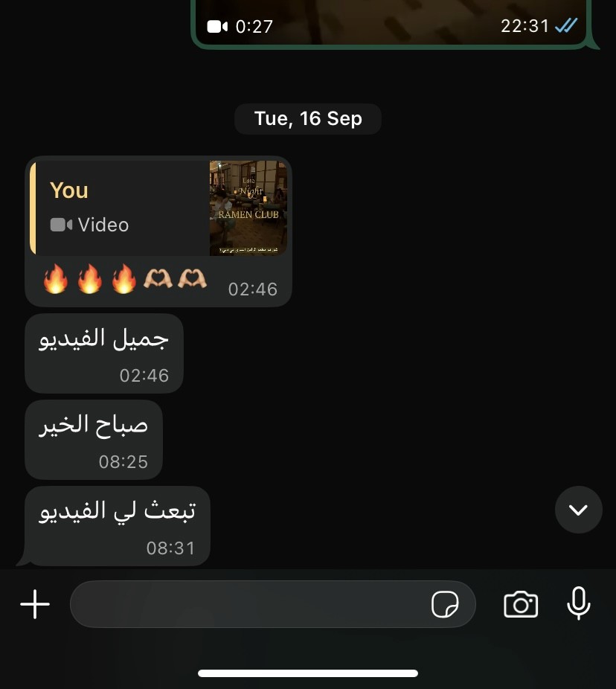Tap the home indicator bar
This screenshot has width=616, height=689.
[308, 673]
